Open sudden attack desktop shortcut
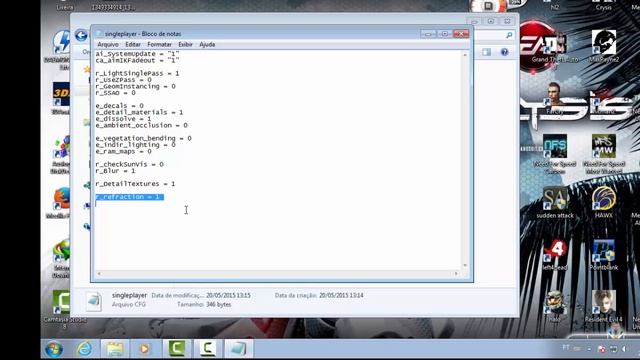The width and height of the screenshot is (640, 360). click(555, 202)
